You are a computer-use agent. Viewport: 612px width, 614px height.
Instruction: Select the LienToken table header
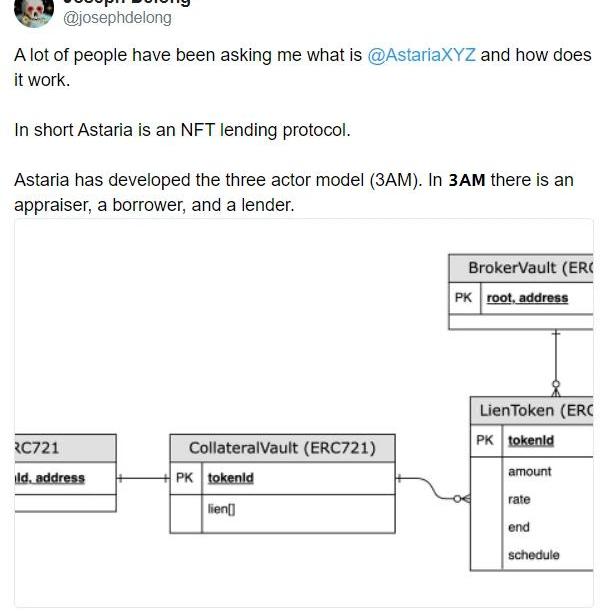tap(533, 410)
